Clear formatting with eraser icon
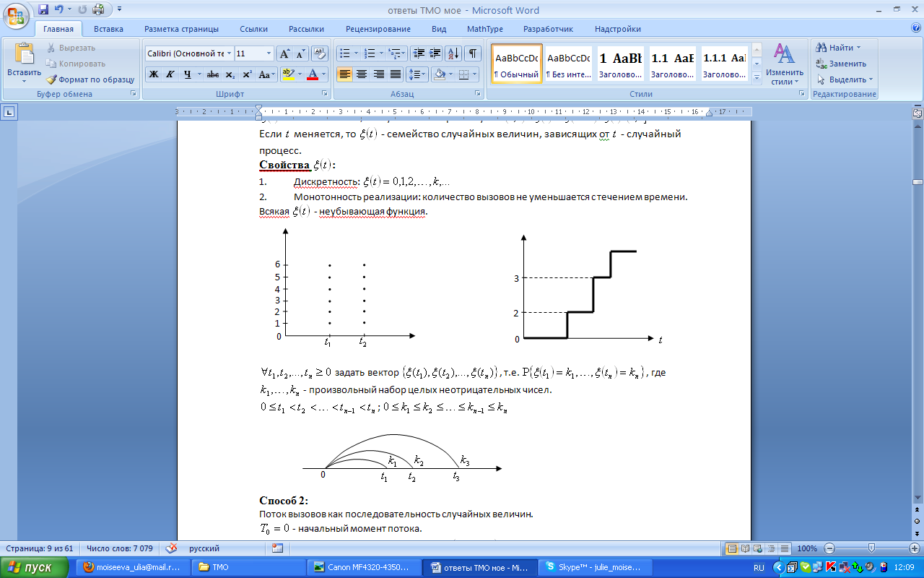 321,53
